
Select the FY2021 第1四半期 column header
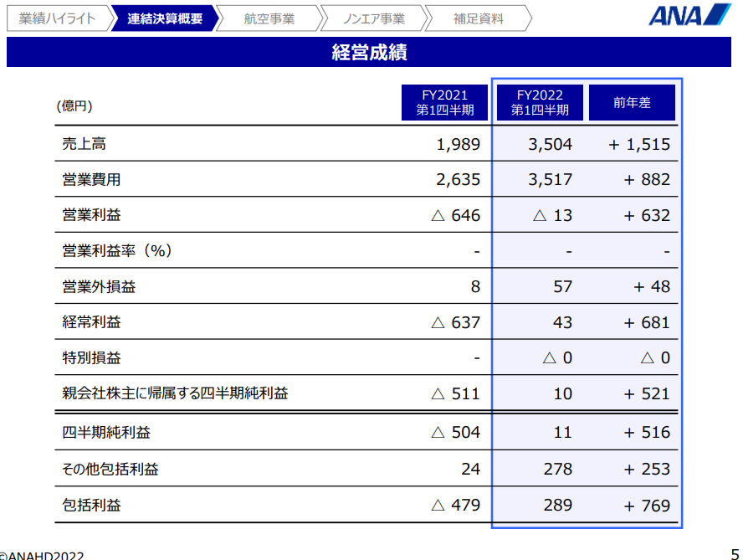[445, 103]
